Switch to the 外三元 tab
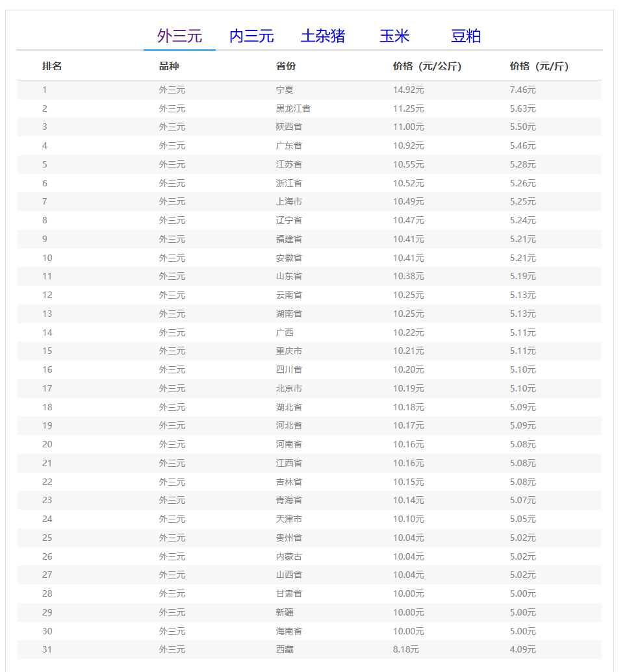The width and height of the screenshot is (627, 672). point(179,36)
